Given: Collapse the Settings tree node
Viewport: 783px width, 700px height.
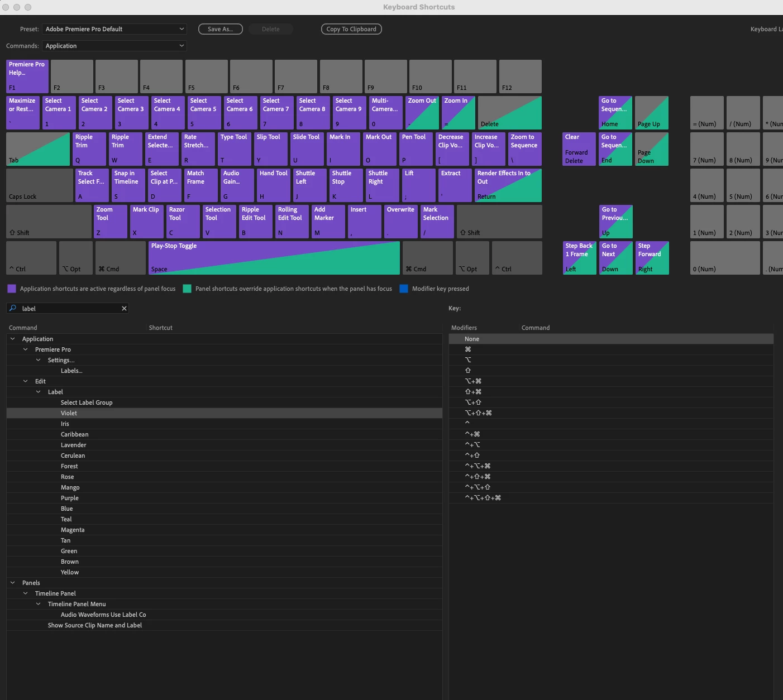Looking at the screenshot, I should 38,360.
